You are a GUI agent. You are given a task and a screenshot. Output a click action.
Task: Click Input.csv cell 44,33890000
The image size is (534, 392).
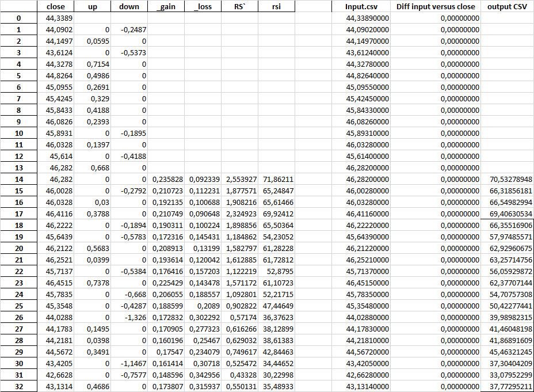(361, 18)
